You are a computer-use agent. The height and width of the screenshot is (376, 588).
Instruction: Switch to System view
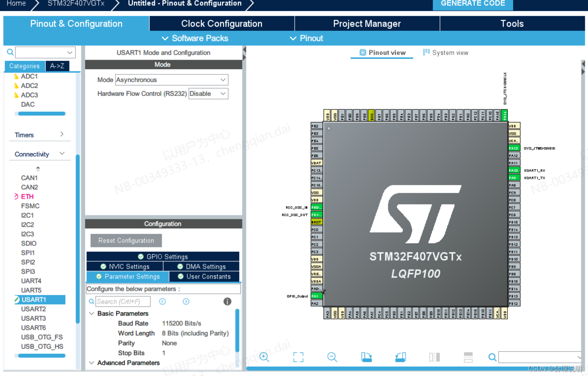pyautogui.click(x=446, y=52)
